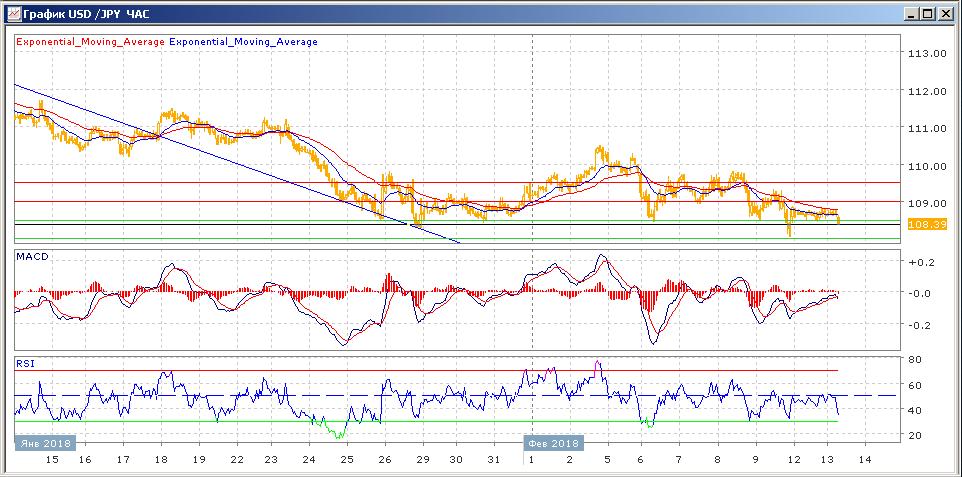Click the RSI indicator panel label
The height and width of the screenshot is (477, 962).
tap(24, 364)
